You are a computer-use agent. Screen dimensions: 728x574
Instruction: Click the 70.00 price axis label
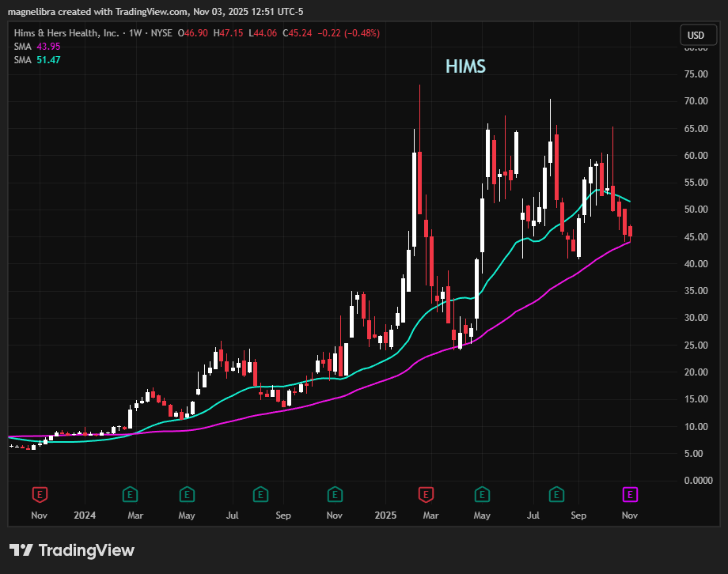pyautogui.click(x=696, y=101)
